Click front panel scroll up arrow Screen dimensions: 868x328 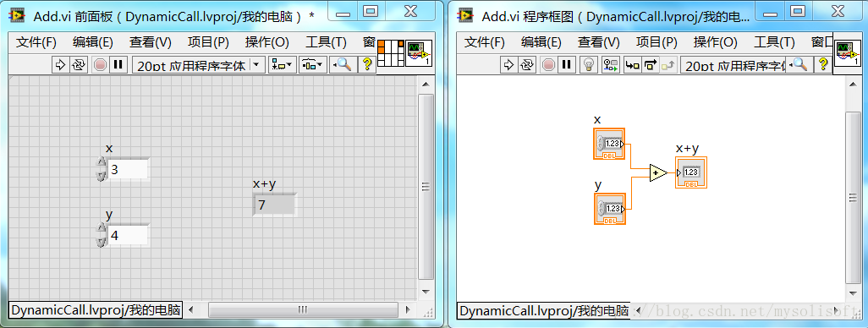426,85
